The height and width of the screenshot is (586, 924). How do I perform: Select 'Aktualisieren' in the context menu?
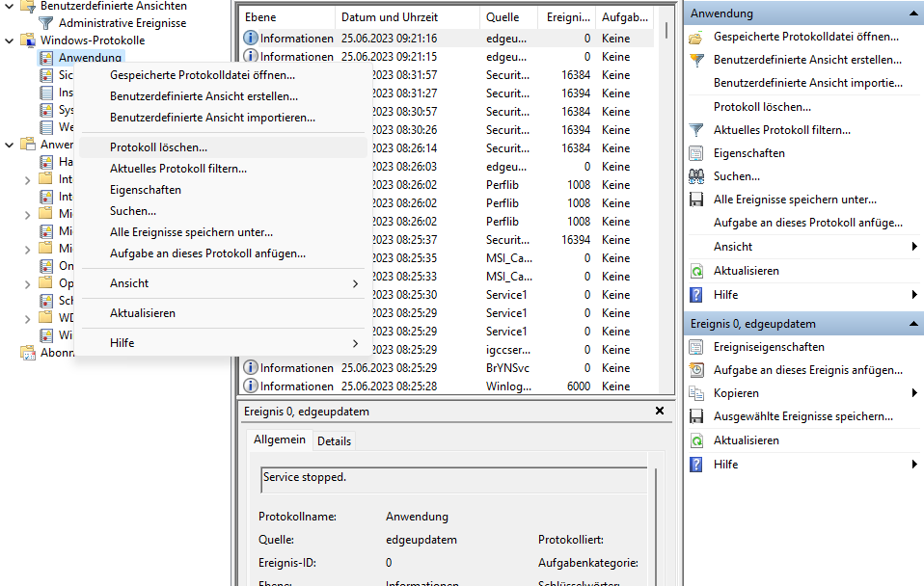pos(143,313)
